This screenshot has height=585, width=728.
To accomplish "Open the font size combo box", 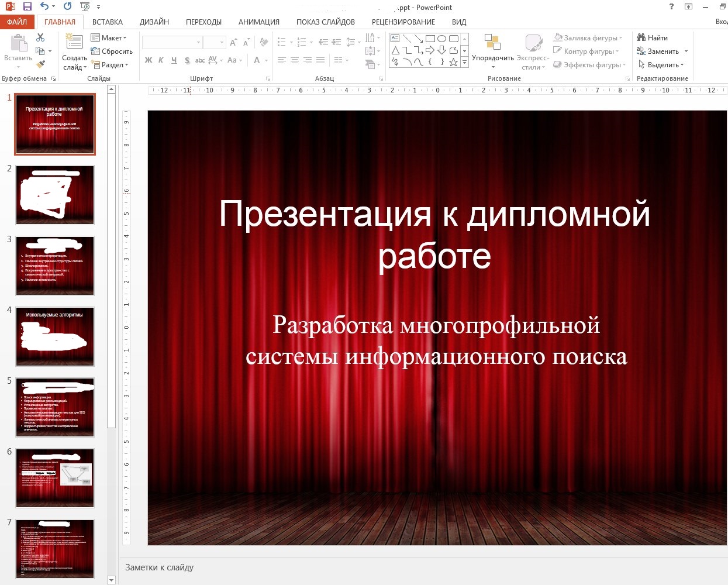I will click(x=215, y=43).
